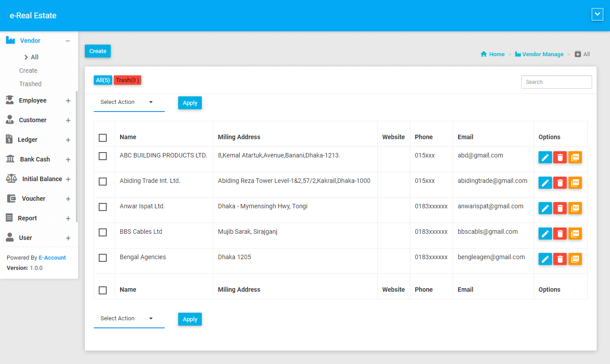Click the sidebar vertical scrollbar
Screen dimensions: 610x364
[77, 156]
